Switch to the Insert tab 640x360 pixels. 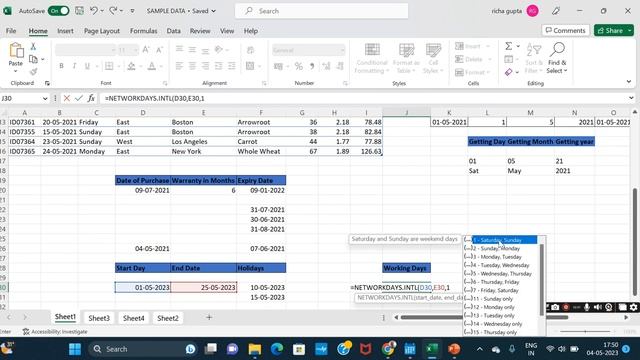click(x=65, y=31)
